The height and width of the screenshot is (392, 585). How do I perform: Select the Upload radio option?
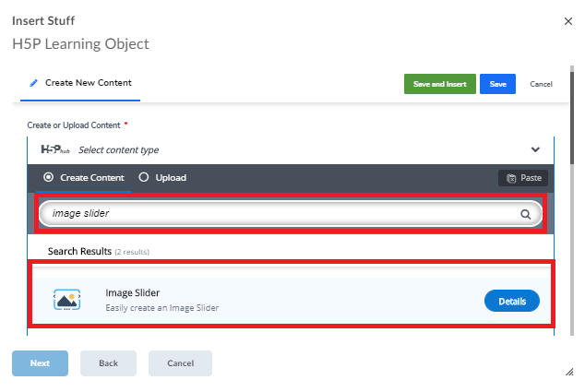click(x=144, y=177)
